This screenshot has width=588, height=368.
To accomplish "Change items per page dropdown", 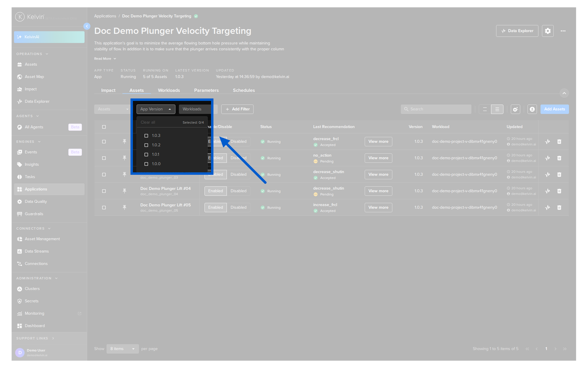I will point(123,349).
